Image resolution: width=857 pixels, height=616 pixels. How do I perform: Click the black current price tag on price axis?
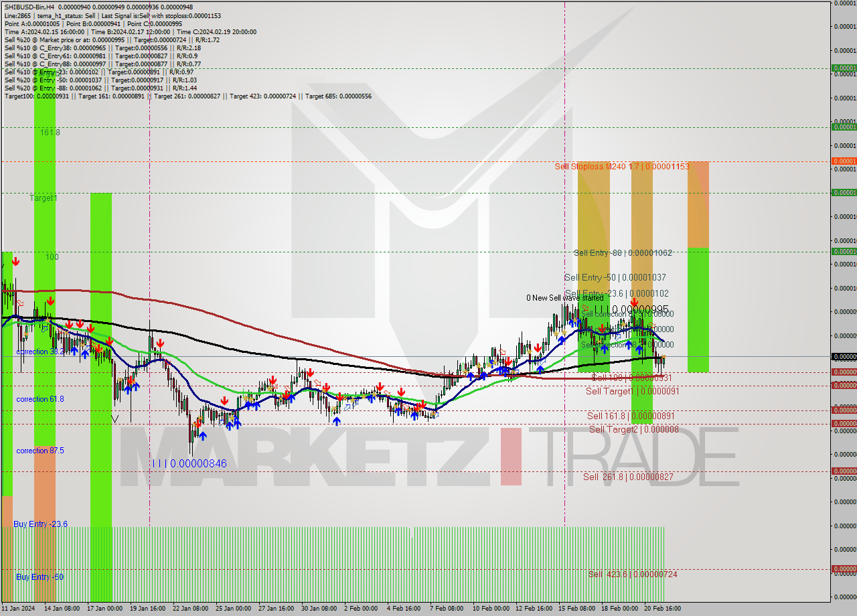pos(844,356)
